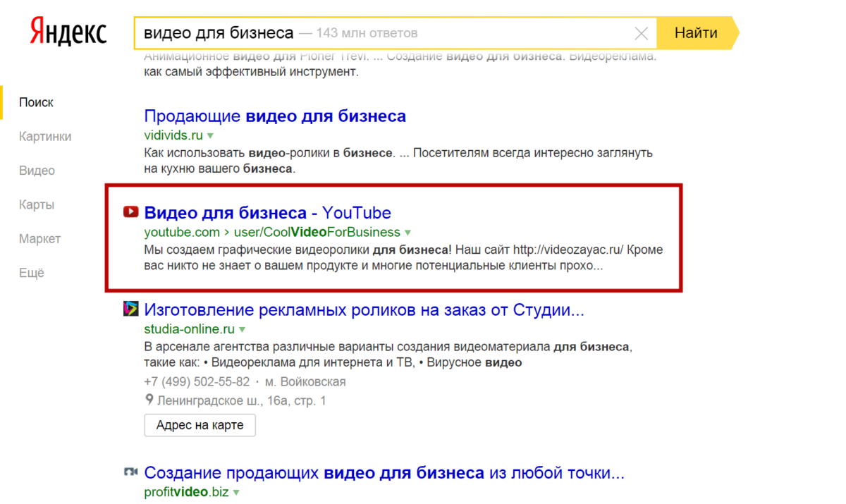Visit the studia-online.ru green URL
846x504 pixels.
point(189,329)
